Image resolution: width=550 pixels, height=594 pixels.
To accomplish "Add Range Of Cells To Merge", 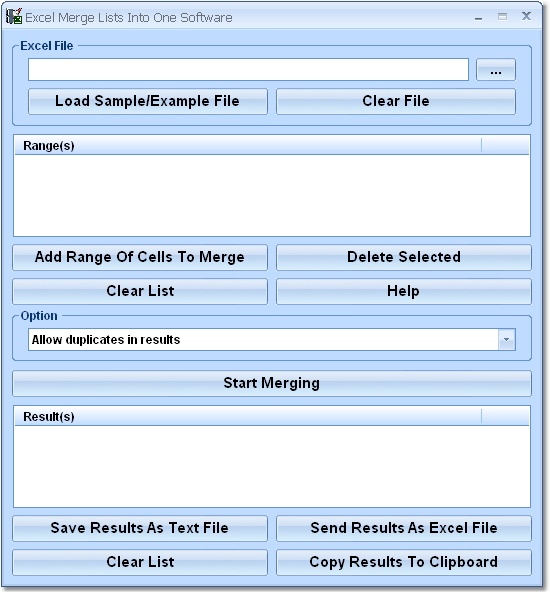I will click(x=140, y=257).
